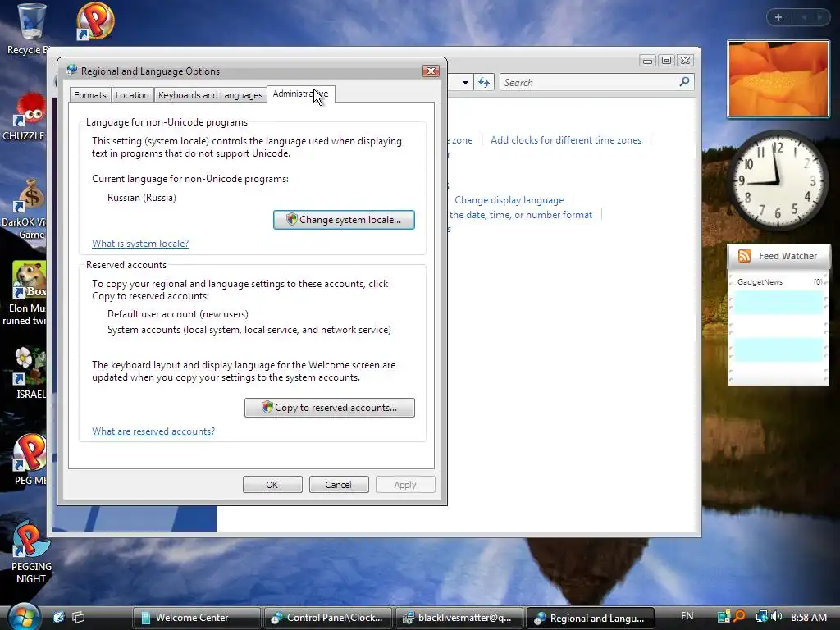The image size is (840, 630).
Task: Click the volume speaker tray icon
Action: click(x=777, y=617)
